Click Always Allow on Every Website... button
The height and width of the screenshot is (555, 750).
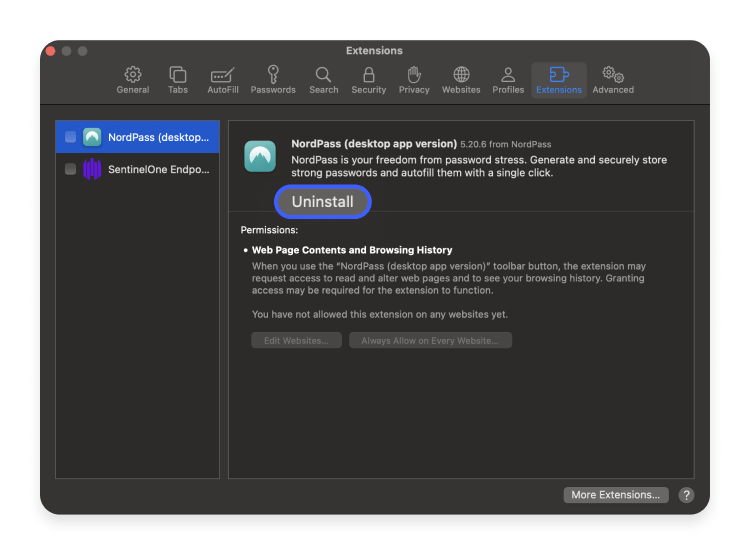[430, 340]
